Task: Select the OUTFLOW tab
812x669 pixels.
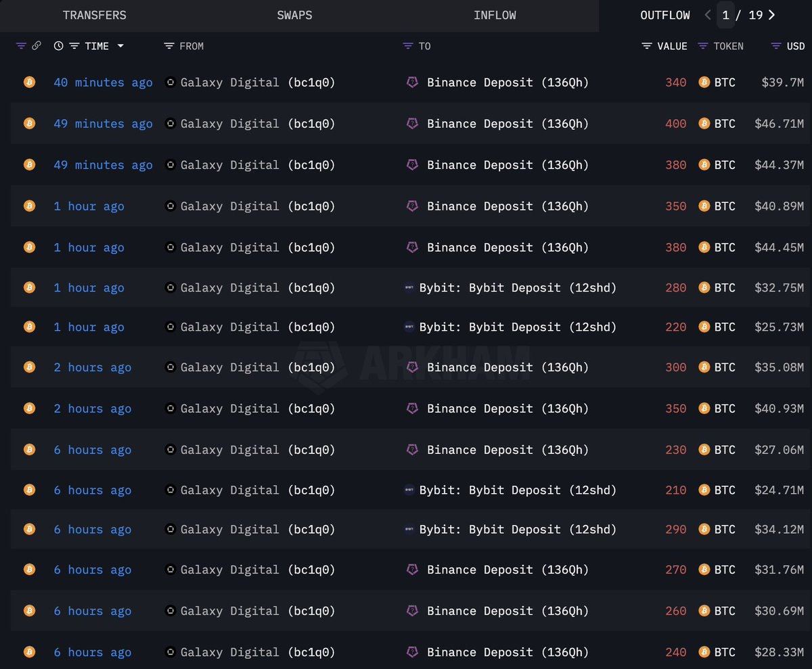Action: coord(665,15)
